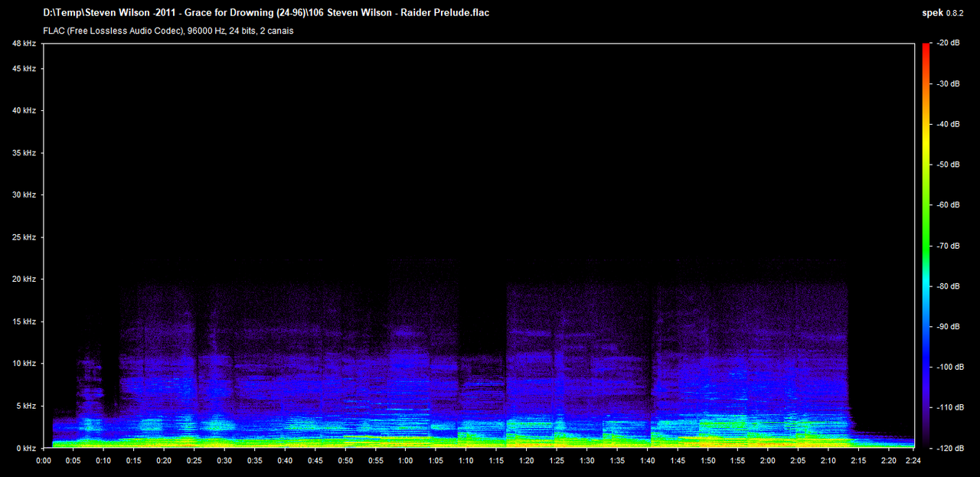This screenshot has height=477, width=980.
Task: Click the 1:25 time axis label
Action: 557,461
